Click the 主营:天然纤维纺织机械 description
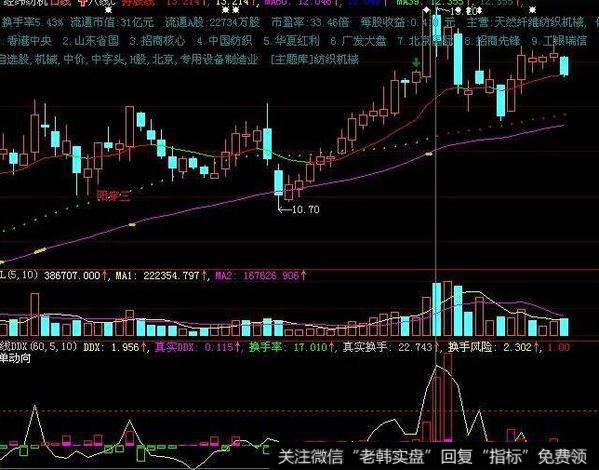 tap(526, 22)
